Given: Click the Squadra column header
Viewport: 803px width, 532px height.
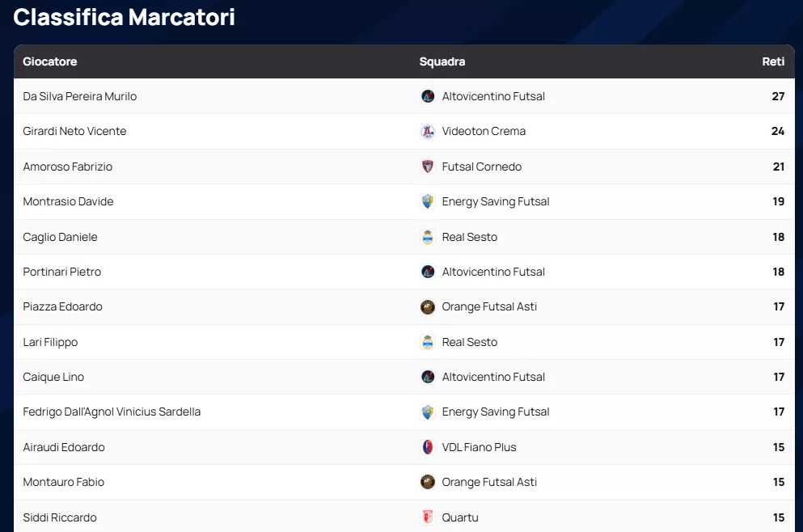Looking at the screenshot, I should [442, 61].
